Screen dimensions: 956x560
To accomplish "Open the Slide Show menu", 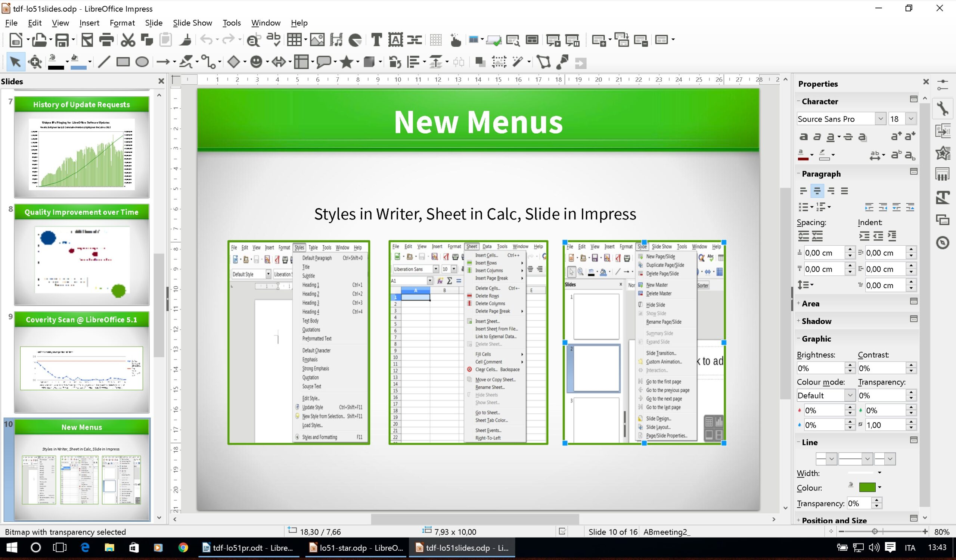I will [x=192, y=23].
